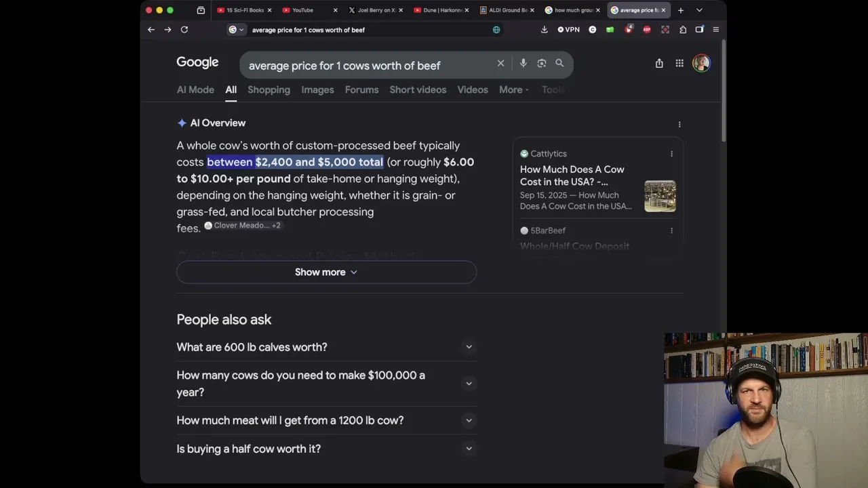Submit search with magnifying glass icon
Viewport: 868px width, 488px height.
[x=559, y=63]
